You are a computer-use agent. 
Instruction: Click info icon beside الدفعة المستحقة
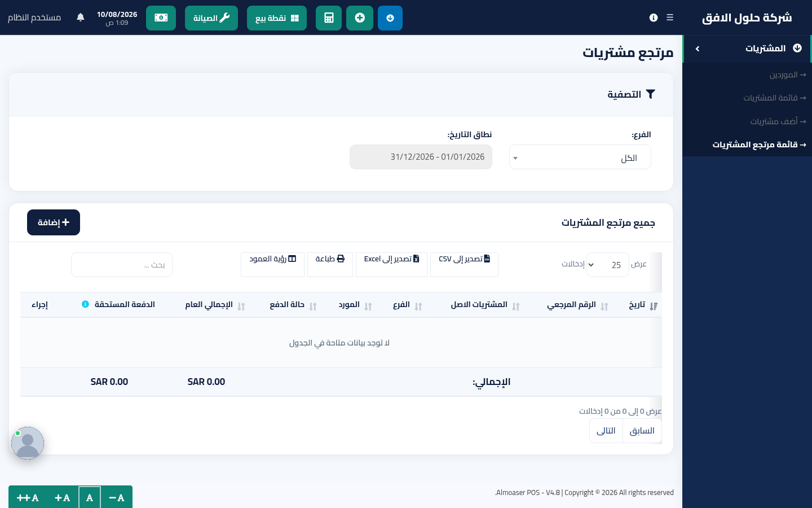pos(85,304)
